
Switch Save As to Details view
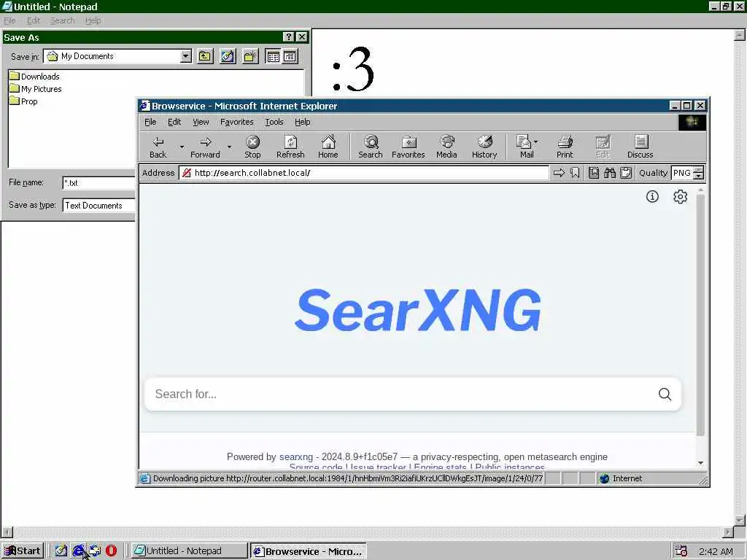point(290,56)
